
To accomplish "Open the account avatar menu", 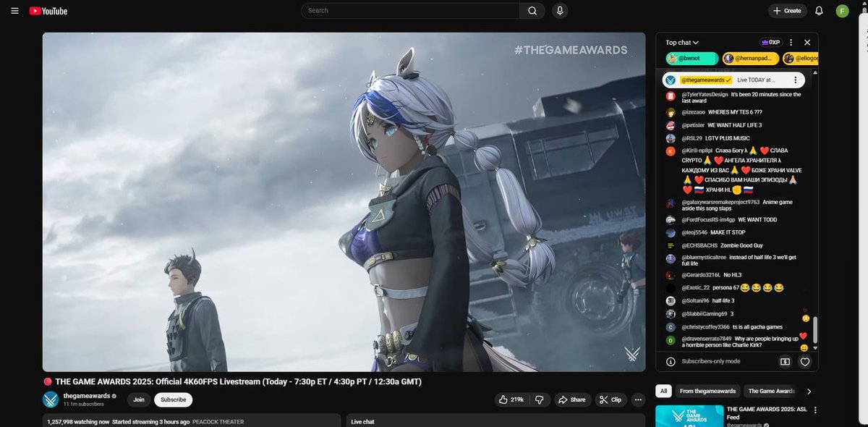I will coord(843,11).
